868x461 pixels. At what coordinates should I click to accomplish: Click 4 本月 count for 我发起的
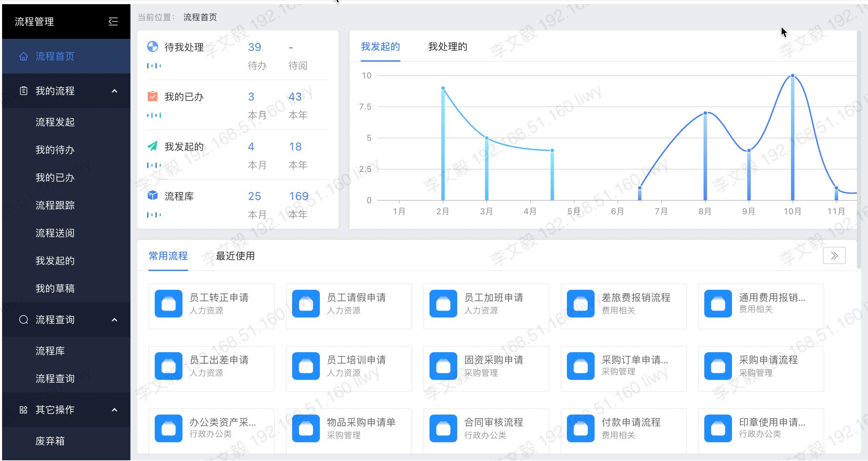point(251,147)
